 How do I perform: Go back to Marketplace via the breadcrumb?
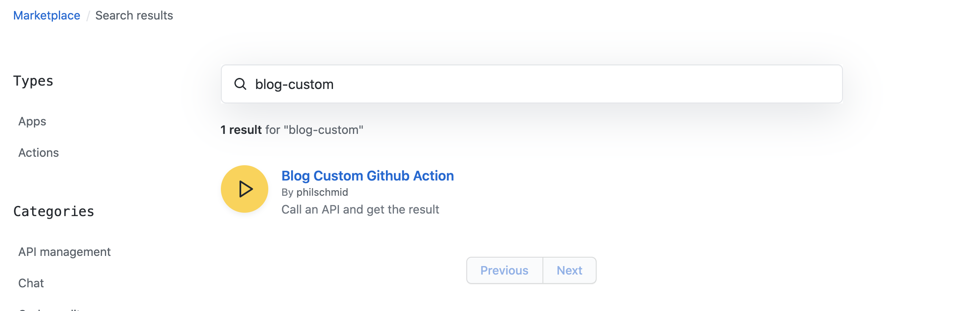(47, 16)
